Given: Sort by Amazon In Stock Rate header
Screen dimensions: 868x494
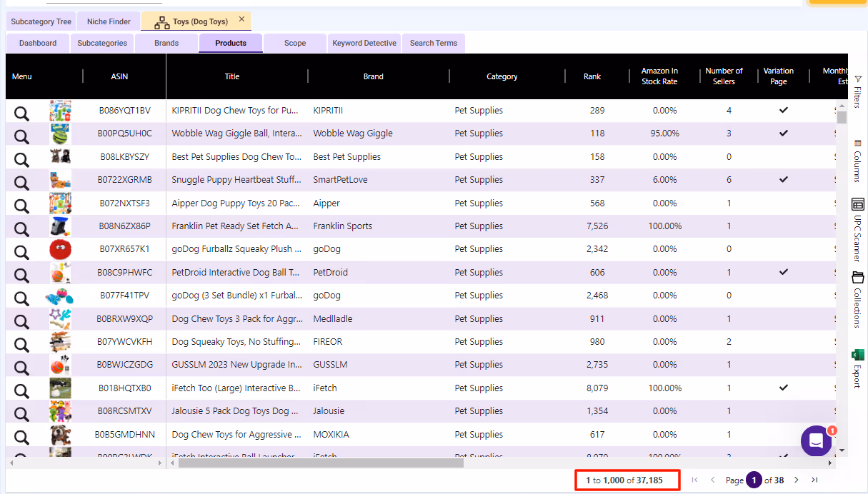Looking at the screenshot, I should point(659,76).
